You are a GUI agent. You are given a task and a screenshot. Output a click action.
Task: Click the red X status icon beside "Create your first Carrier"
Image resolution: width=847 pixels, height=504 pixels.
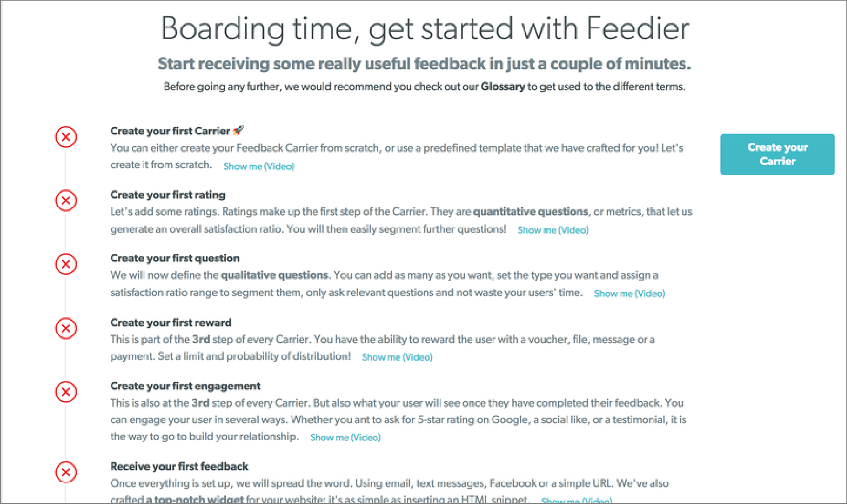tap(66, 137)
